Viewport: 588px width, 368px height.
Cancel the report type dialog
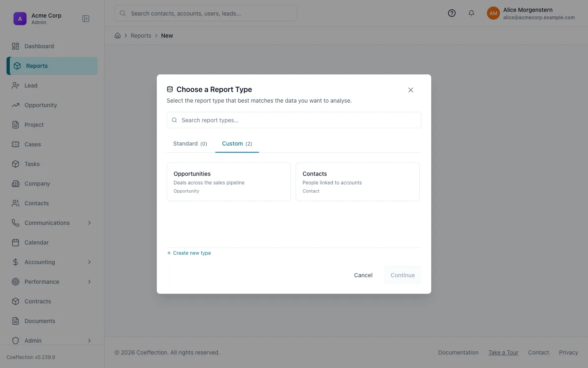click(x=363, y=275)
